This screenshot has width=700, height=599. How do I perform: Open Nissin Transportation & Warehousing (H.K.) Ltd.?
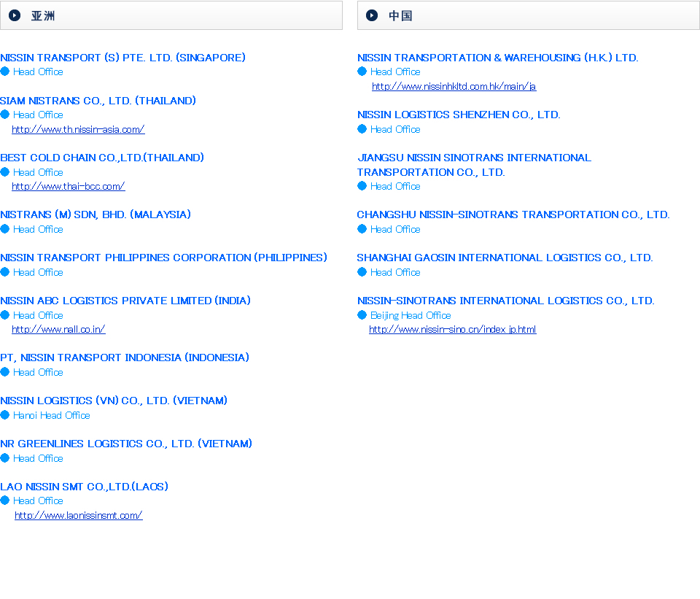point(498,58)
